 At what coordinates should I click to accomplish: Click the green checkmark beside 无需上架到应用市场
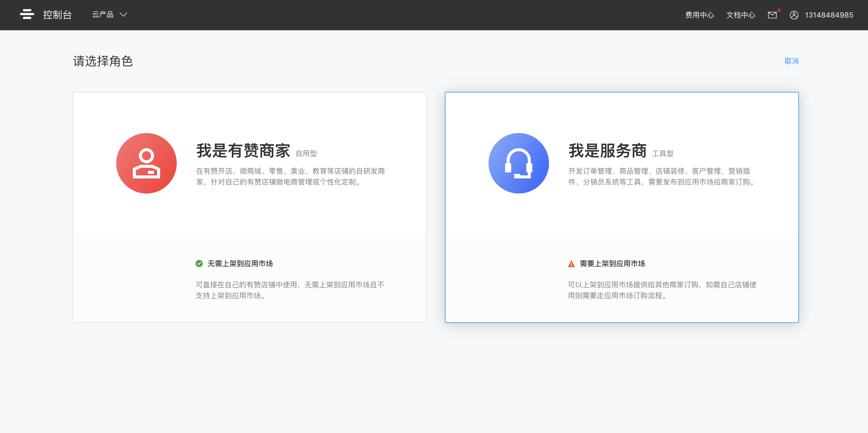[199, 264]
